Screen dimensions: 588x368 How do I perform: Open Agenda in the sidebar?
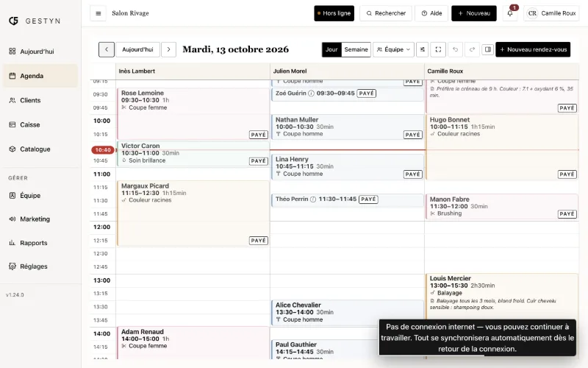(x=40, y=76)
